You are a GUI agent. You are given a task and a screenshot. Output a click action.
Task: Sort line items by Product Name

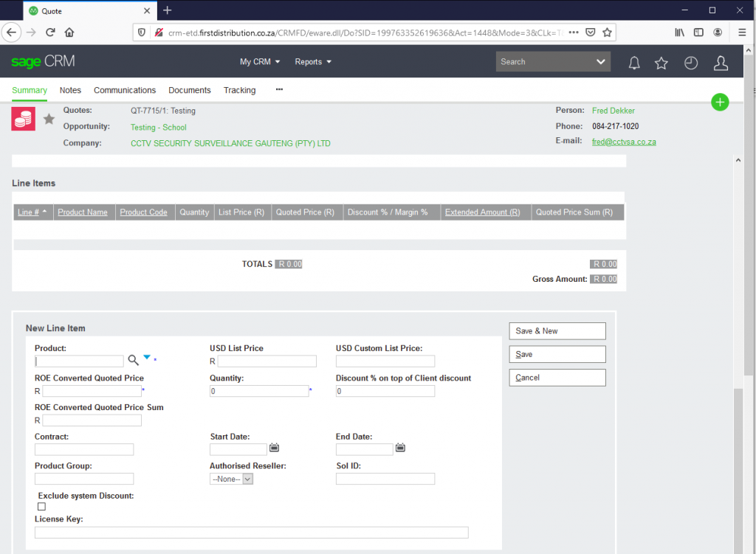pyautogui.click(x=83, y=212)
